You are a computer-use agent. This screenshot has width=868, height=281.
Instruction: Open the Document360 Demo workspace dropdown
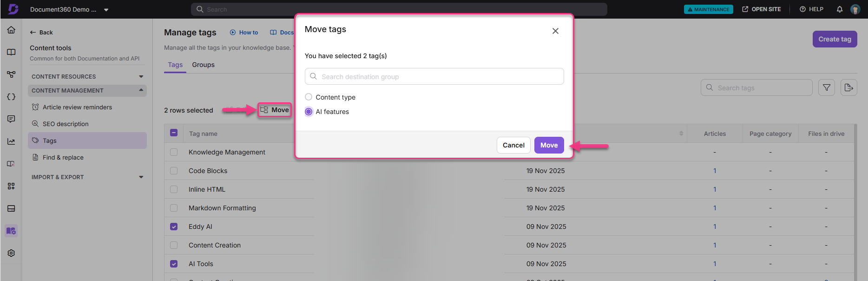[x=106, y=9]
